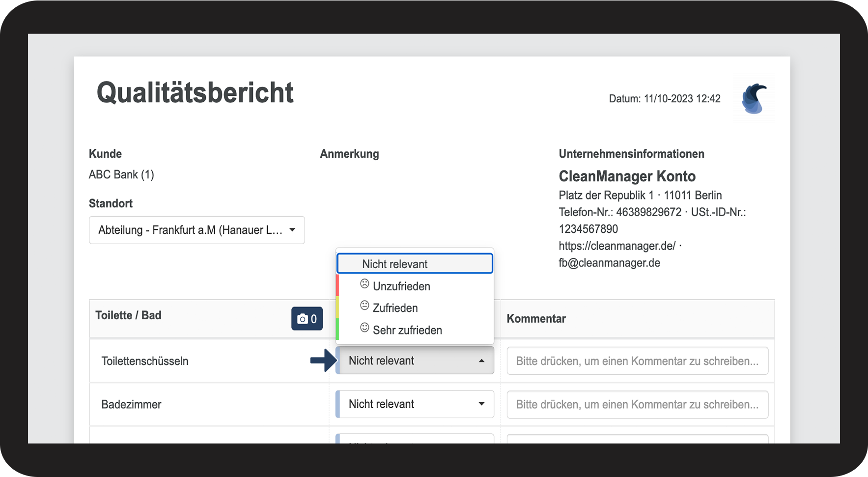This screenshot has height=477, width=868.
Task: Click the 'CleanManager Konto' company name
Action: tap(627, 176)
